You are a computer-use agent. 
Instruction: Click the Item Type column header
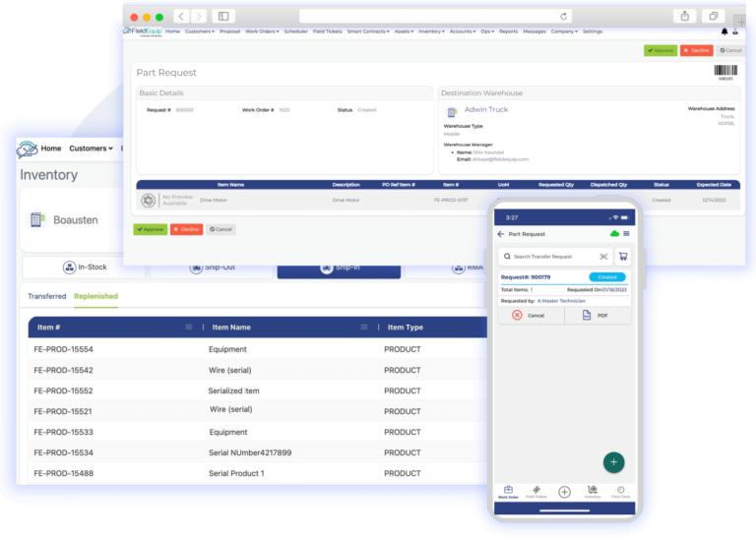coord(406,328)
